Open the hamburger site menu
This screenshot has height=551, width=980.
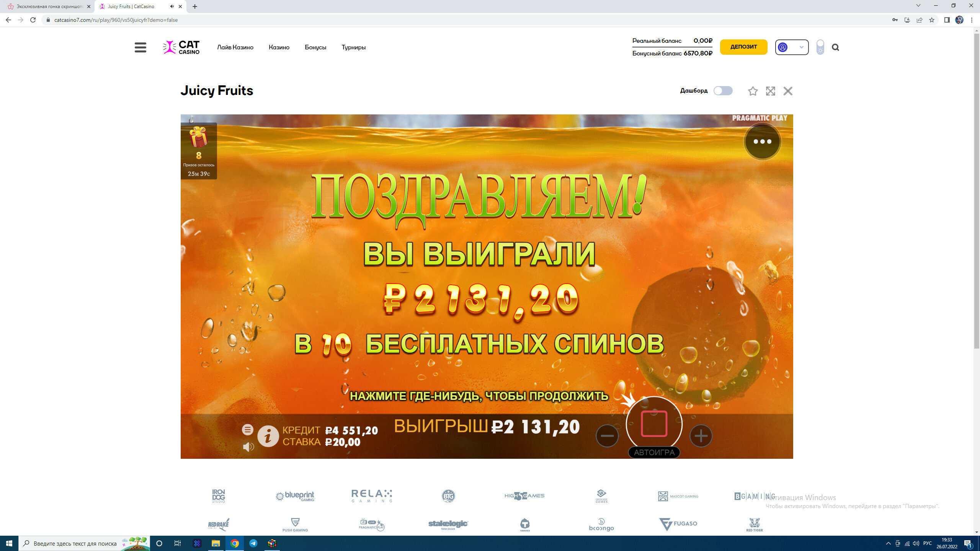(140, 47)
